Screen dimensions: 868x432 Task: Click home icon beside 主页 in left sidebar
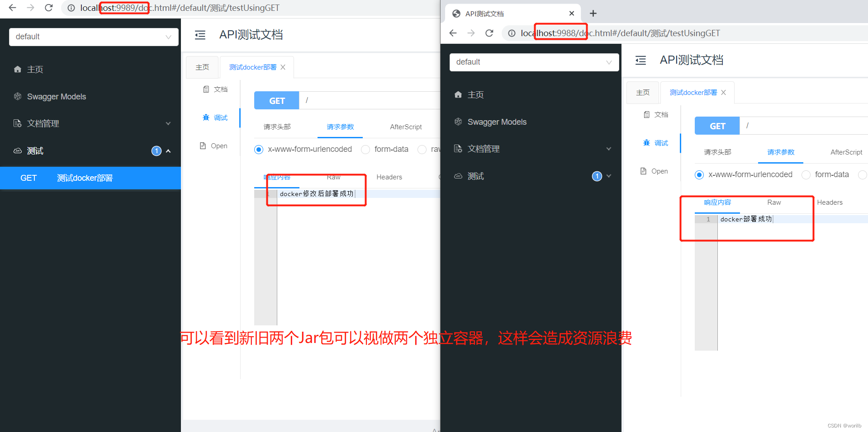[18, 69]
